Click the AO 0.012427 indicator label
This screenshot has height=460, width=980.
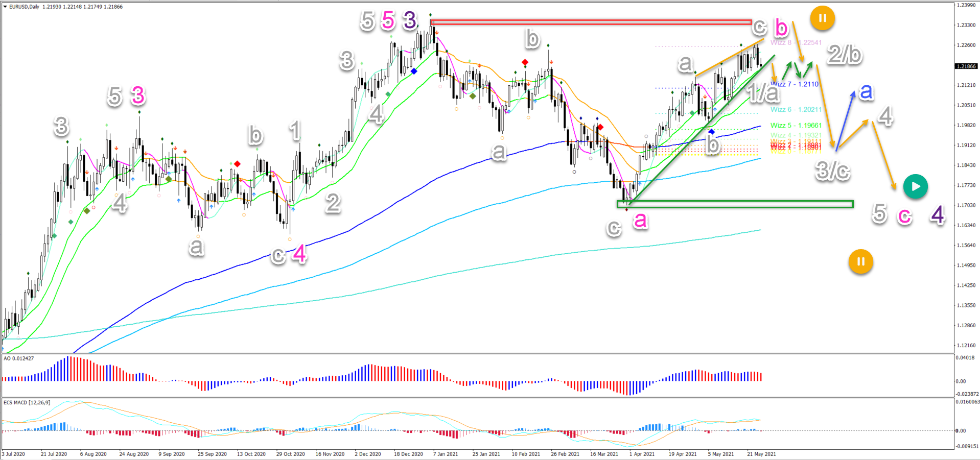pyautogui.click(x=19, y=358)
